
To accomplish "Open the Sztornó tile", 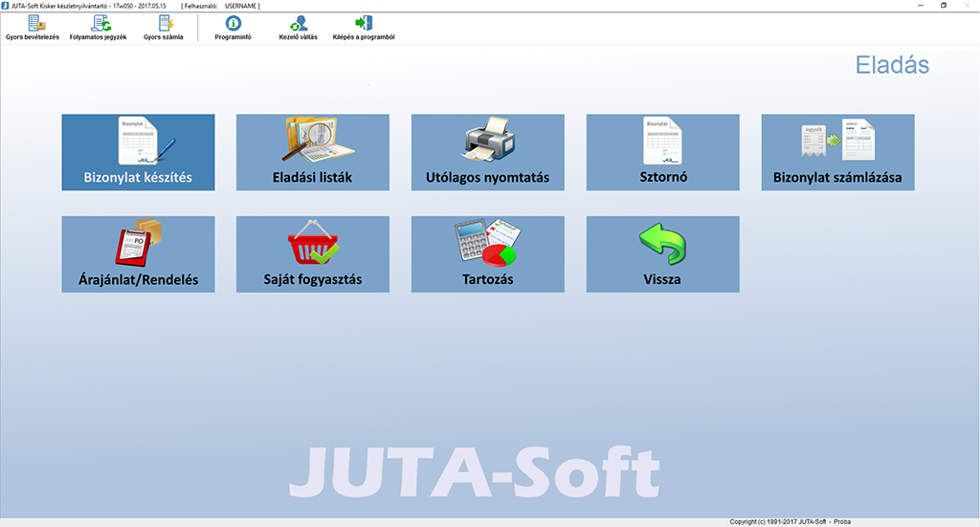I will [x=662, y=152].
